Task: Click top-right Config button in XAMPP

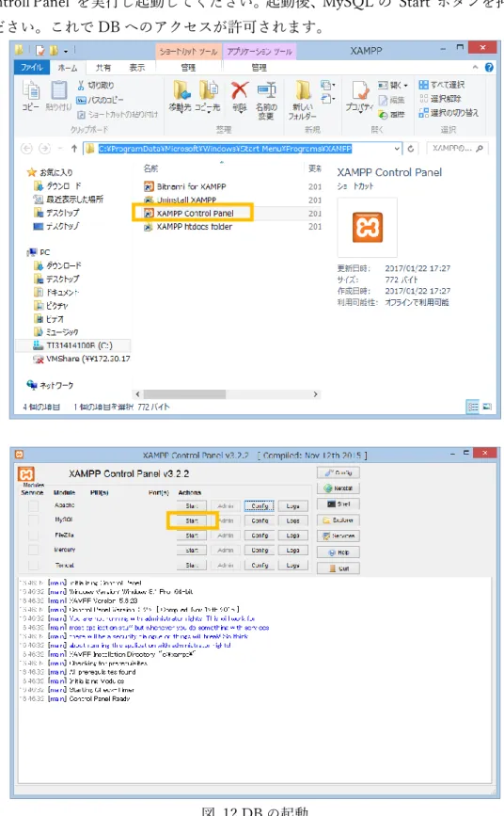Action: (339, 472)
